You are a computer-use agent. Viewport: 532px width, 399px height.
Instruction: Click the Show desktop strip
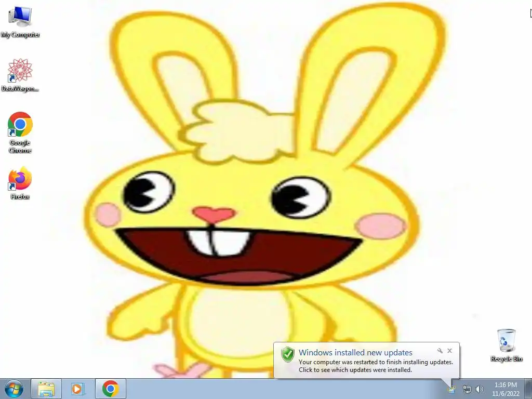(528, 389)
